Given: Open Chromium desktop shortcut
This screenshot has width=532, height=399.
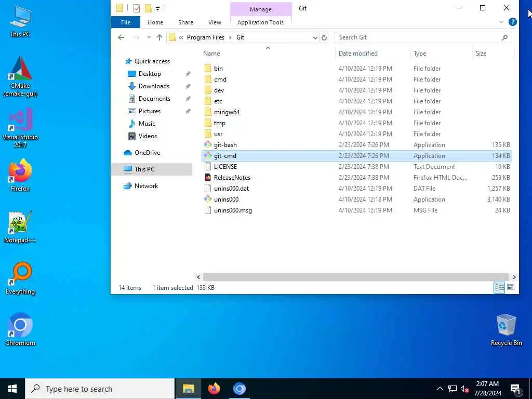Looking at the screenshot, I should [20, 330].
